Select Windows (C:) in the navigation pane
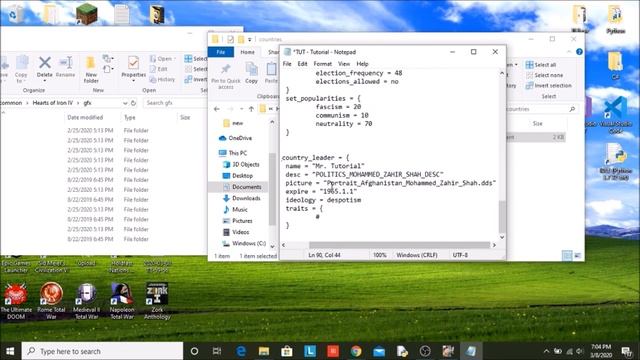 click(x=244, y=243)
